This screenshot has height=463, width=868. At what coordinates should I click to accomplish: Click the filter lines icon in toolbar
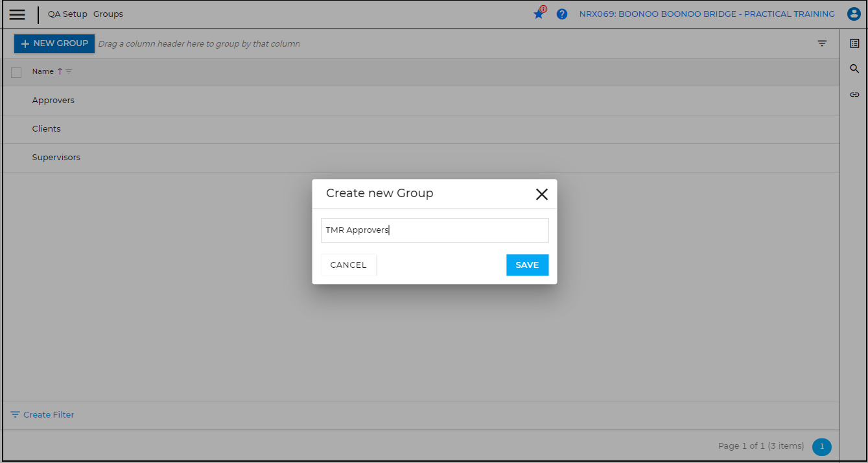[x=822, y=43]
